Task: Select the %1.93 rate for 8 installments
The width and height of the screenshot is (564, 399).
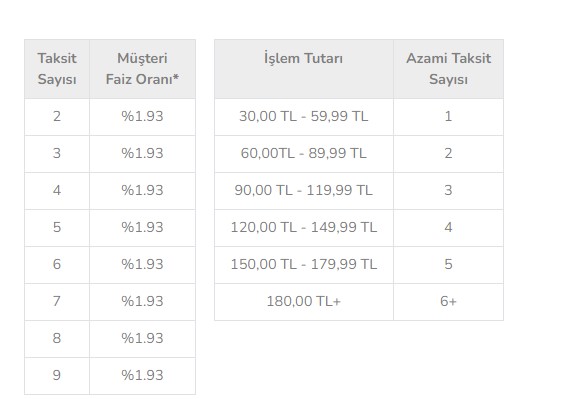Action: tap(142, 339)
